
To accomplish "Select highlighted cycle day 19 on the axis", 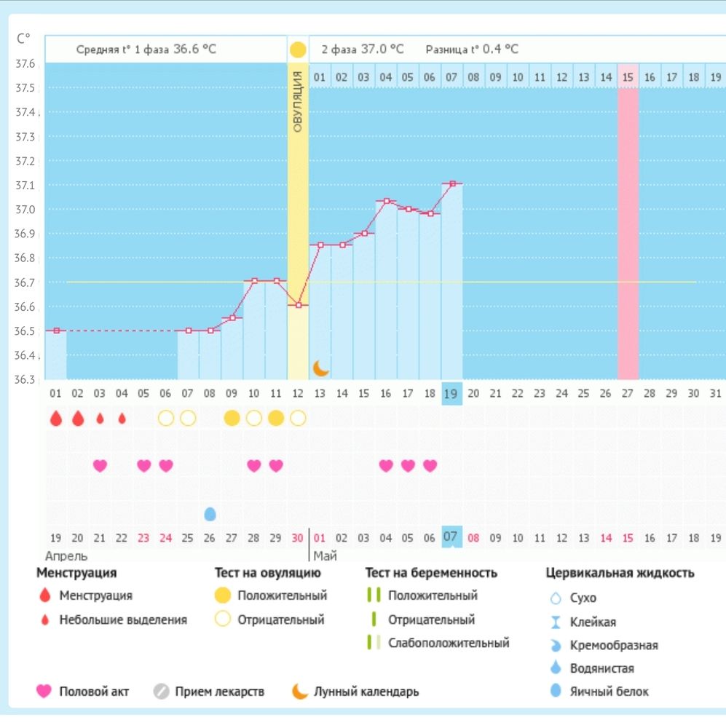I will click(451, 394).
